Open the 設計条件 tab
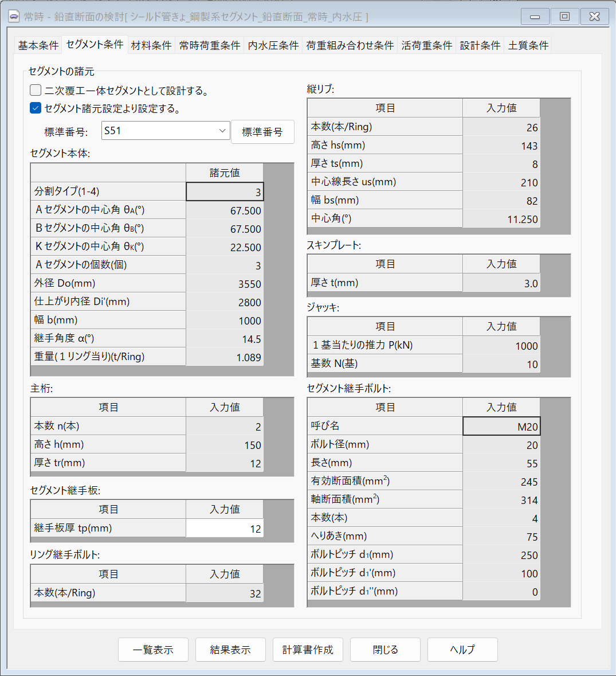This screenshot has width=616, height=676. point(480,45)
